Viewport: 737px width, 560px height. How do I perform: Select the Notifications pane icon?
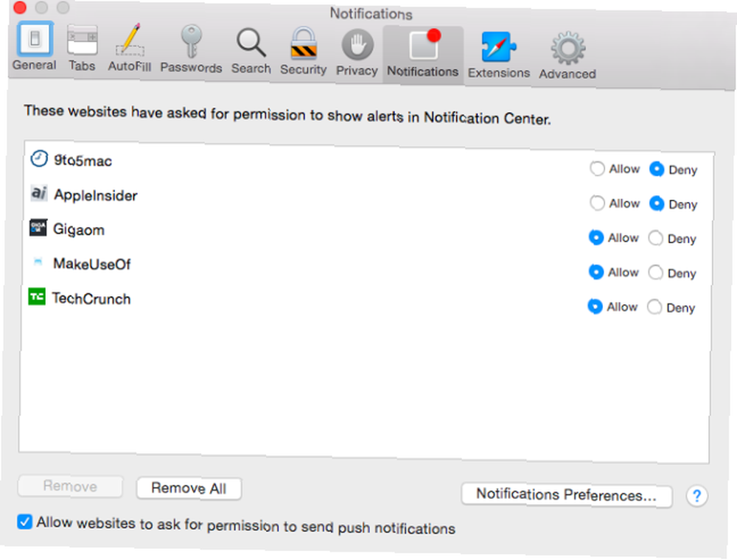tap(422, 54)
